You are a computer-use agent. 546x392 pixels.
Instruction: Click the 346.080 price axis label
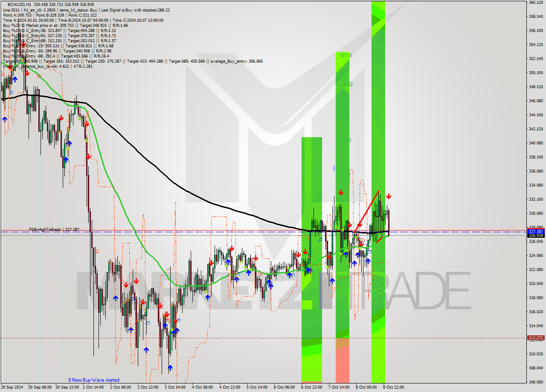point(535,101)
